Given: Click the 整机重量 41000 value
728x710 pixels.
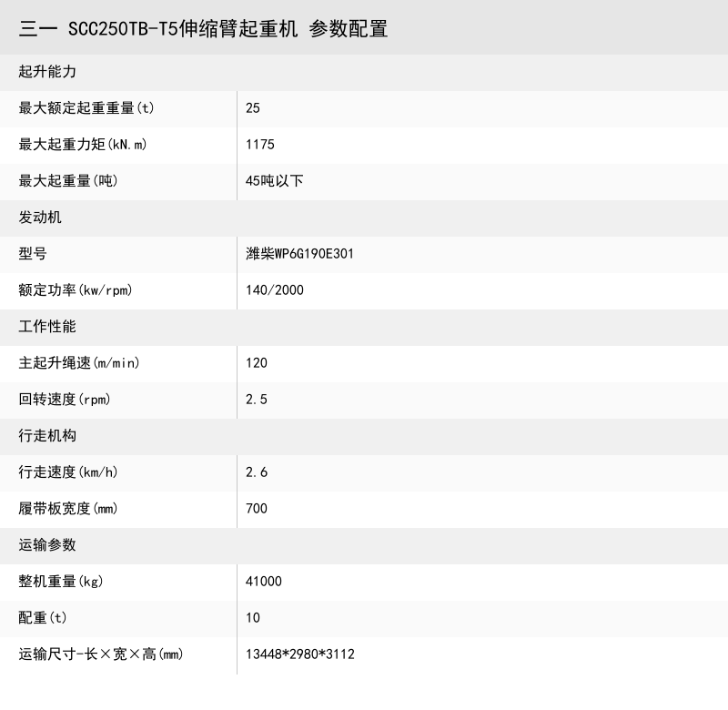Looking at the screenshot, I should tap(263, 582).
